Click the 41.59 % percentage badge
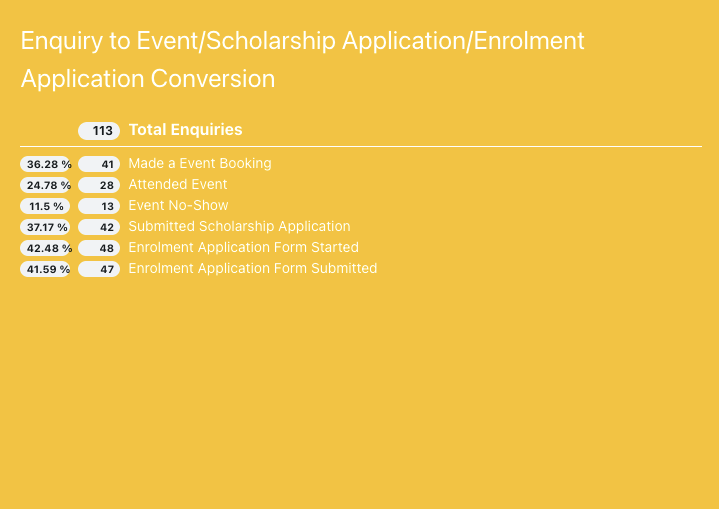This screenshot has height=509, width=719. click(46, 269)
